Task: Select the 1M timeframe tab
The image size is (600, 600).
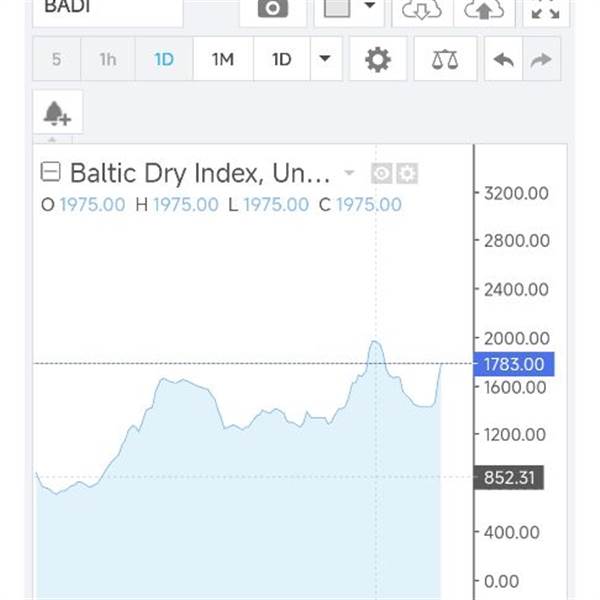Action: click(223, 60)
